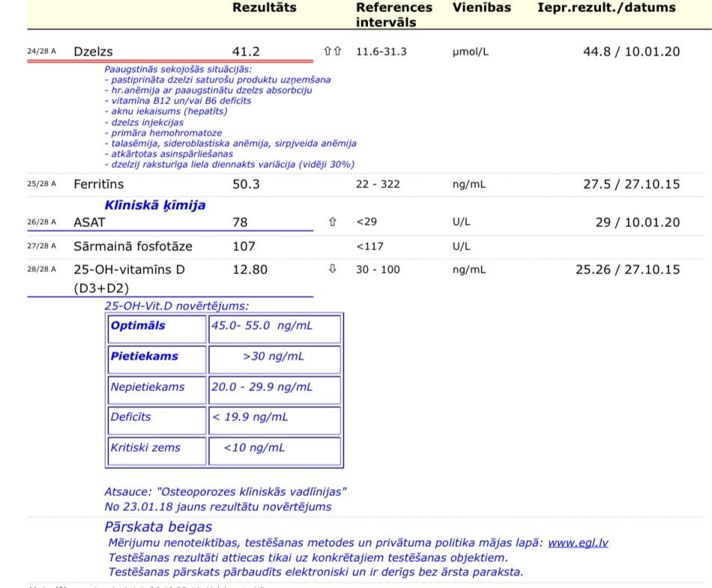Click the atkārtotas asinspārliešanas note line
This screenshot has width=712, height=588.
pos(169,154)
